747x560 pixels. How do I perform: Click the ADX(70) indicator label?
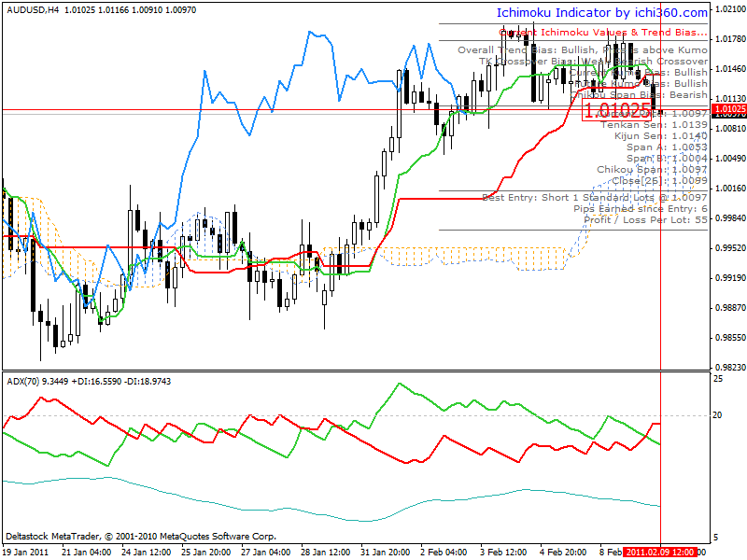[x=22, y=382]
